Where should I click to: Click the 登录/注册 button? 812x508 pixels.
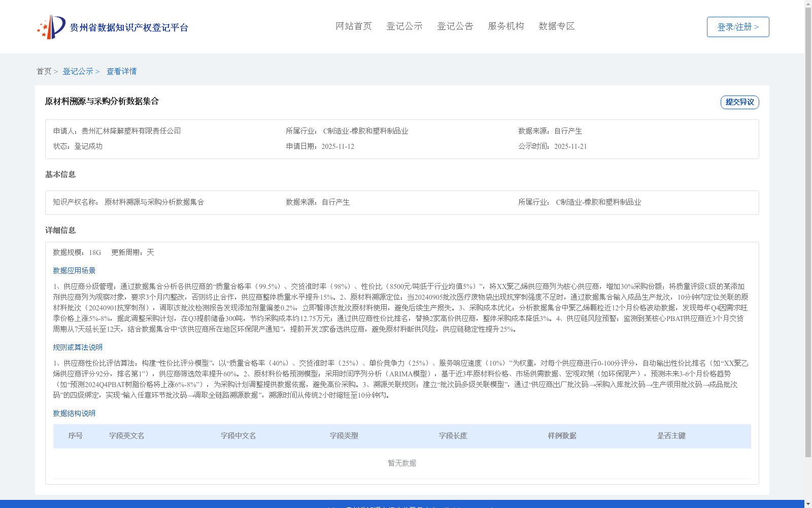tap(738, 27)
